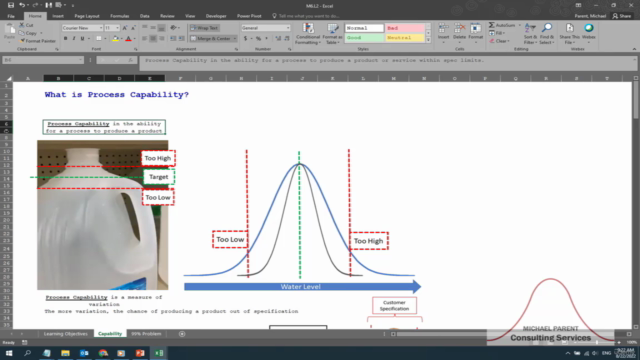The height and width of the screenshot is (360, 640).
Task: Click the AutoSum sigma icon
Action: click(x=492, y=25)
